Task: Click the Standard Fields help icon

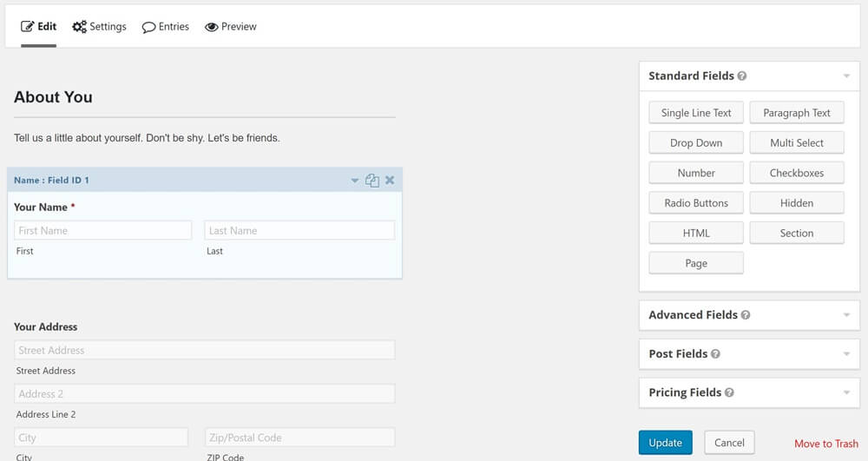Action: [742, 76]
